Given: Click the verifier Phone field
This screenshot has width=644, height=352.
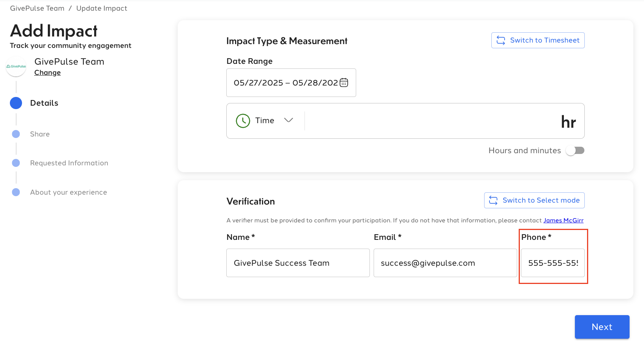Looking at the screenshot, I should pyautogui.click(x=553, y=263).
